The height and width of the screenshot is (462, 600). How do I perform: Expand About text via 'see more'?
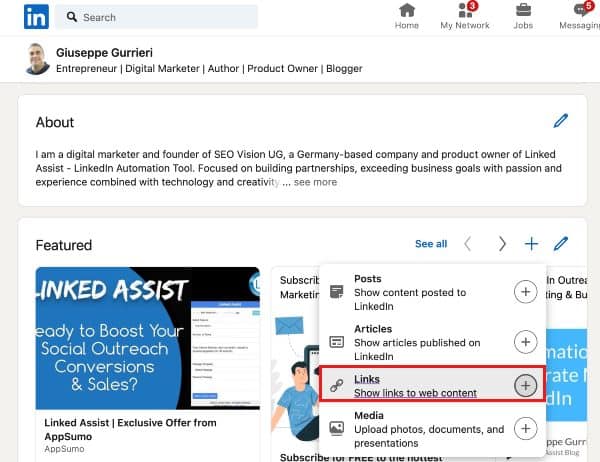point(315,182)
